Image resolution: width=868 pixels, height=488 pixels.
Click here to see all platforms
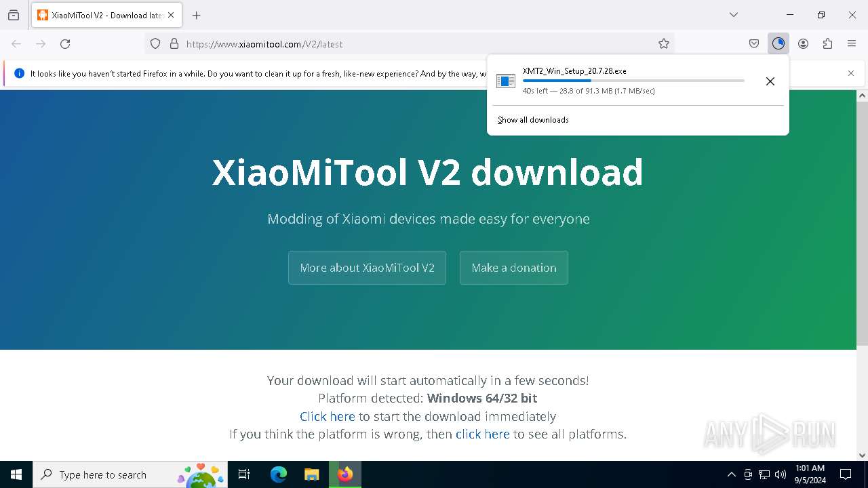point(483,434)
